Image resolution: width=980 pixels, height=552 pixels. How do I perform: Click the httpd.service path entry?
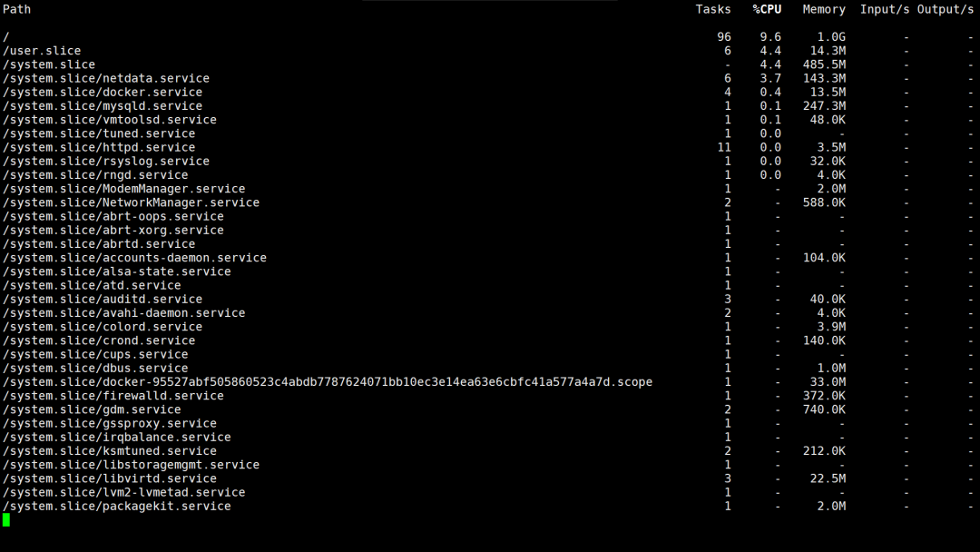coord(99,147)
